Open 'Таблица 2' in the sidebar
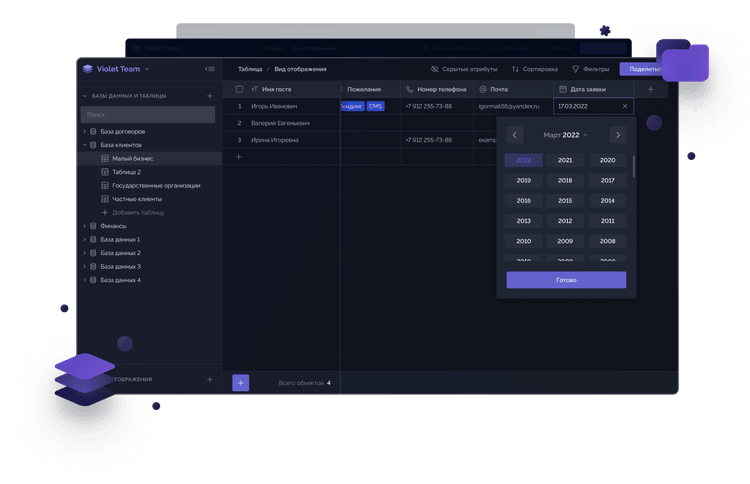Image resolution: width=750 pixels, height=484 pixels. click(x=126, y=172)
